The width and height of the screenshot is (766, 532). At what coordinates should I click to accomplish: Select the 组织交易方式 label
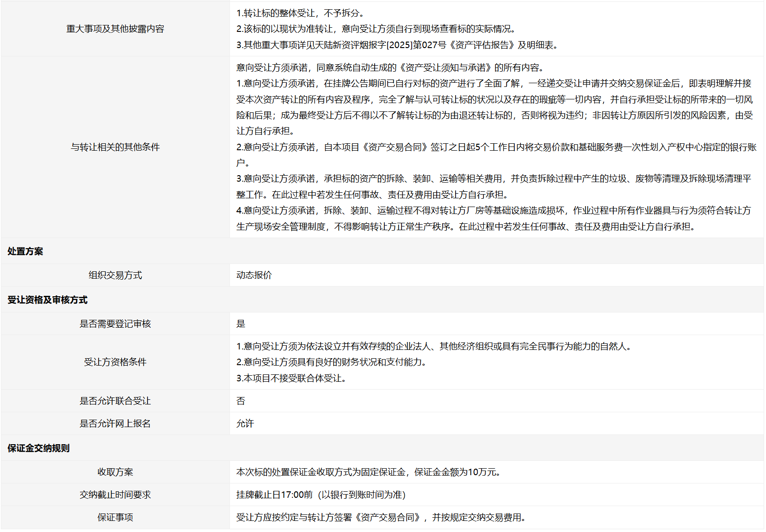(x=115, y=275)
